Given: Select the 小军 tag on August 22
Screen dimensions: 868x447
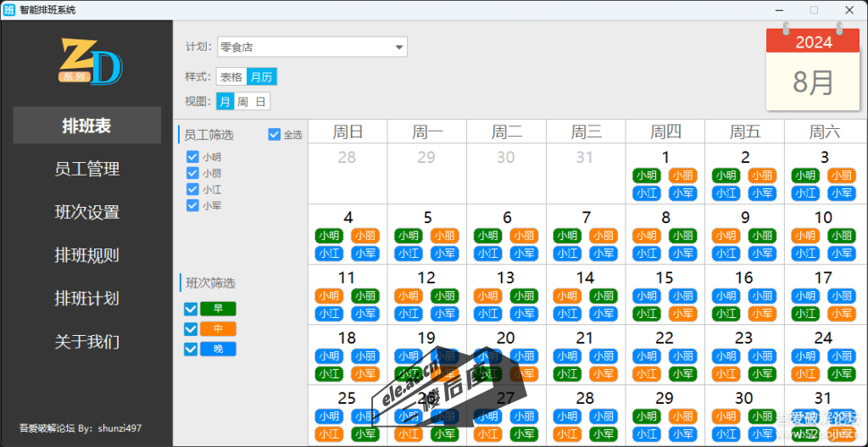Looking at the screenshot, I should coord(682,374).
